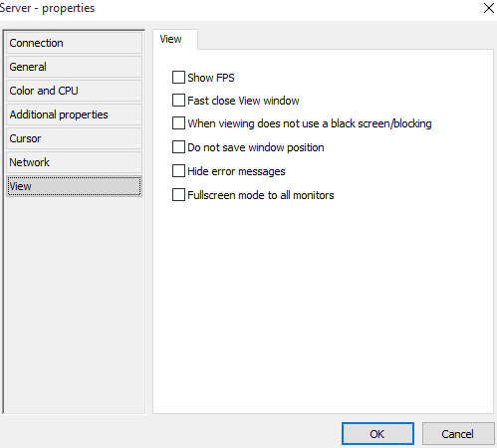The image size is (497, 448).
Task: Tick Fast close View window option
Action: 178,101
